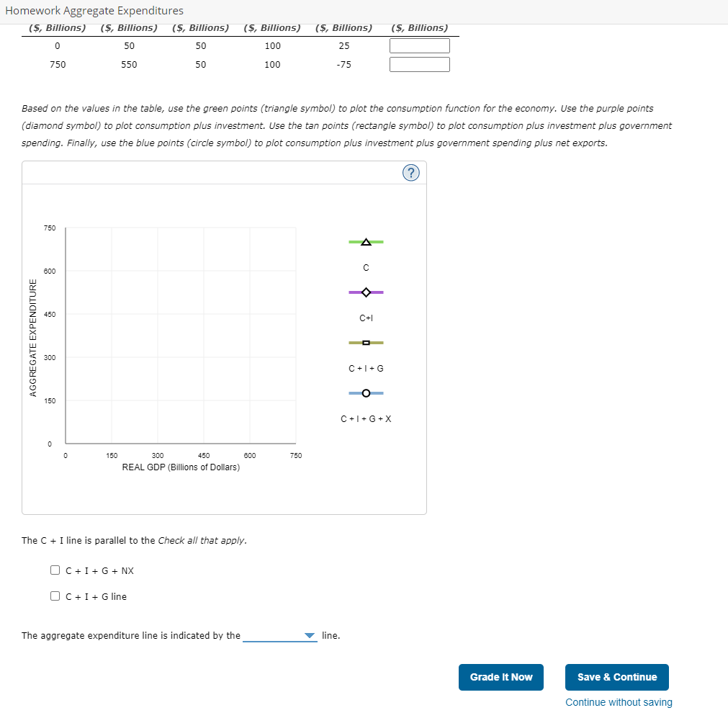Check the C + I + G + NX checkbox
This screenshot has width=728, height=718.
(55, 570)
